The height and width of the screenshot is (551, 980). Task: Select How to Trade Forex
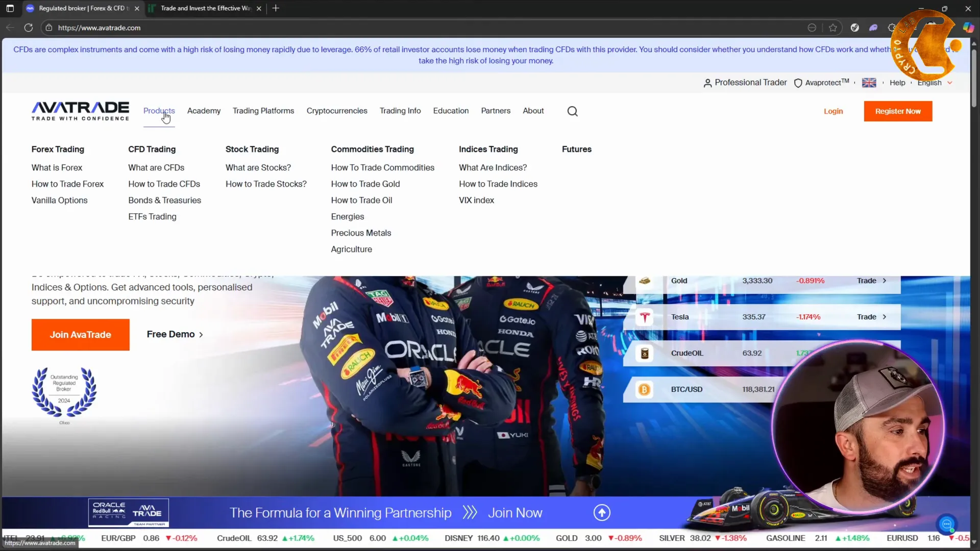(x=67, y=184)
